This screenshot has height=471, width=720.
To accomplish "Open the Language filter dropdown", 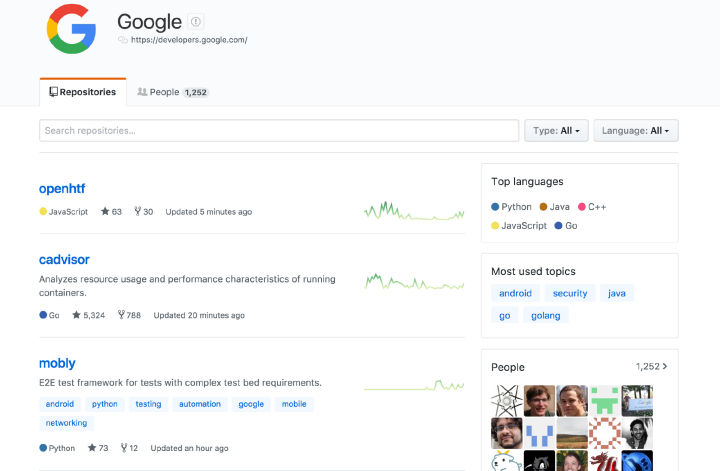I will [636, 130].
